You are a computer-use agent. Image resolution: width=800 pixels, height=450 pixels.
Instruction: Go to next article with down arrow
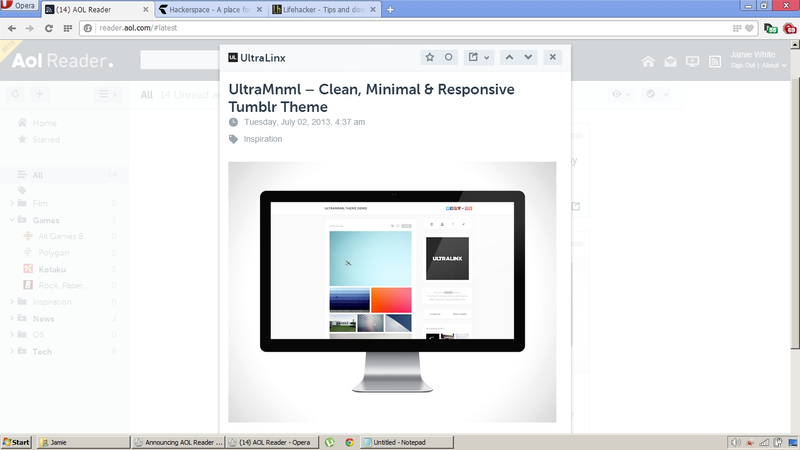528,57
